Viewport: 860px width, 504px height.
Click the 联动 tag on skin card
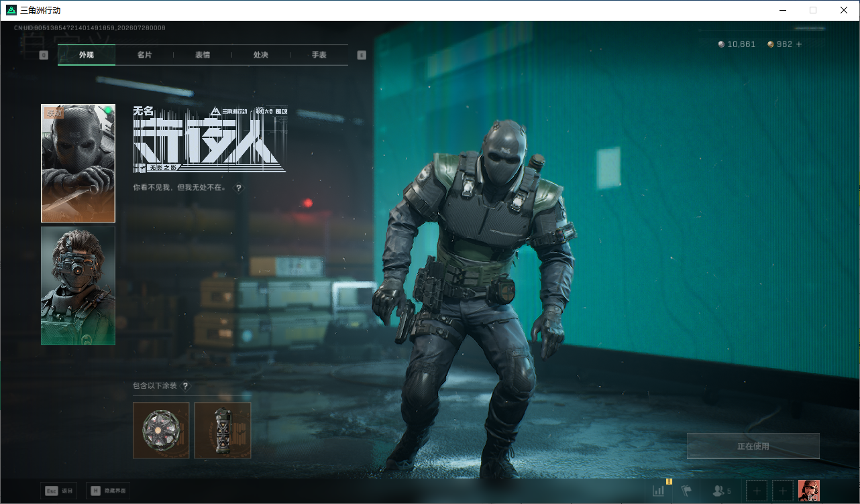click(x=53, y=113)
